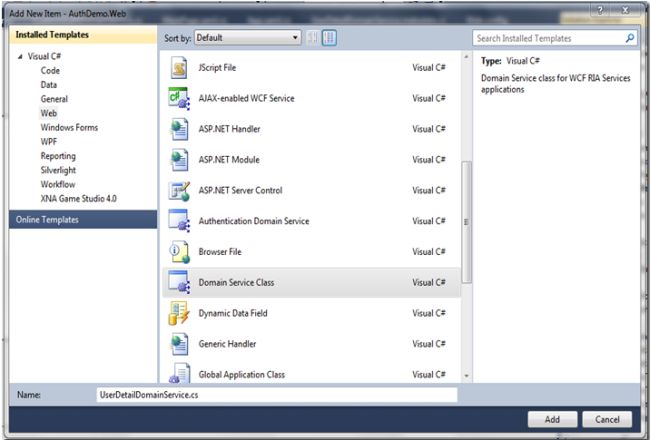This screenshot has height=440, width=650.
Task: Click the search magnifier icon
Action: pyautogui.click(x=630, y=38)
